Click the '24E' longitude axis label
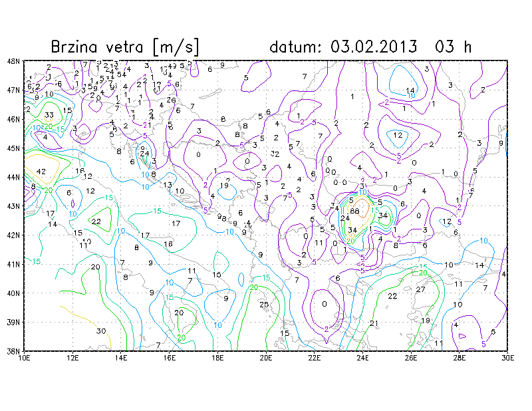Image resolution: width=532 pixels, height=411 pixels. [x=362, y=358]
